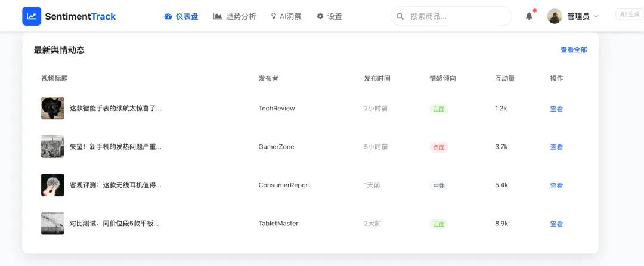Click the 1天前 publish time

[372, 185]
